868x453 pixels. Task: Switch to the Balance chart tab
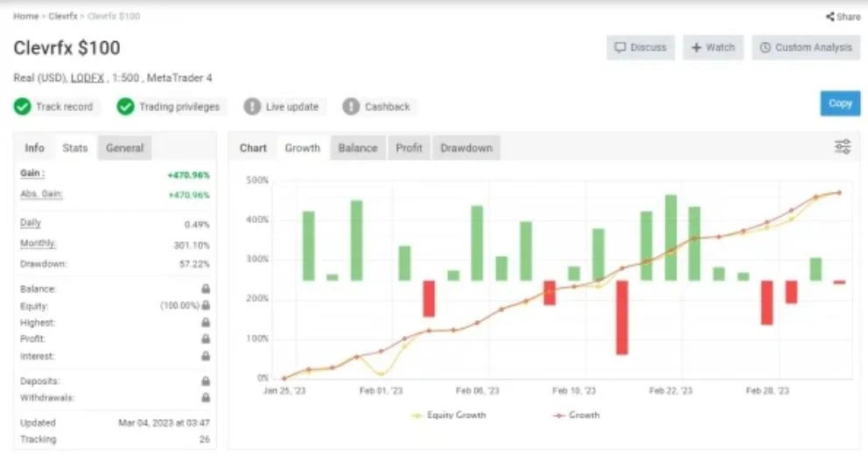point(358,148)
